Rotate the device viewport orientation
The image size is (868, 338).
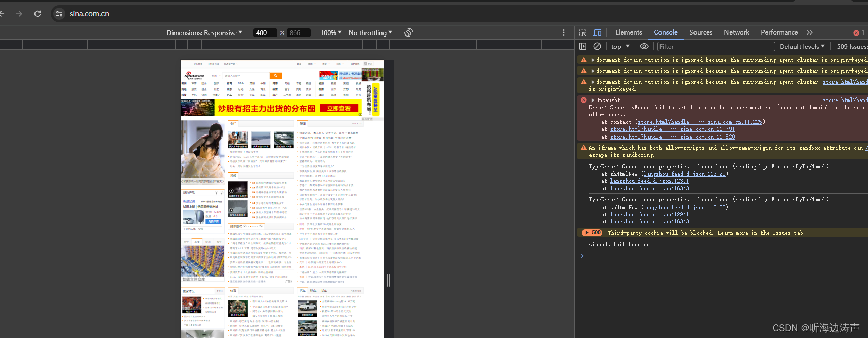pos(409,32)
